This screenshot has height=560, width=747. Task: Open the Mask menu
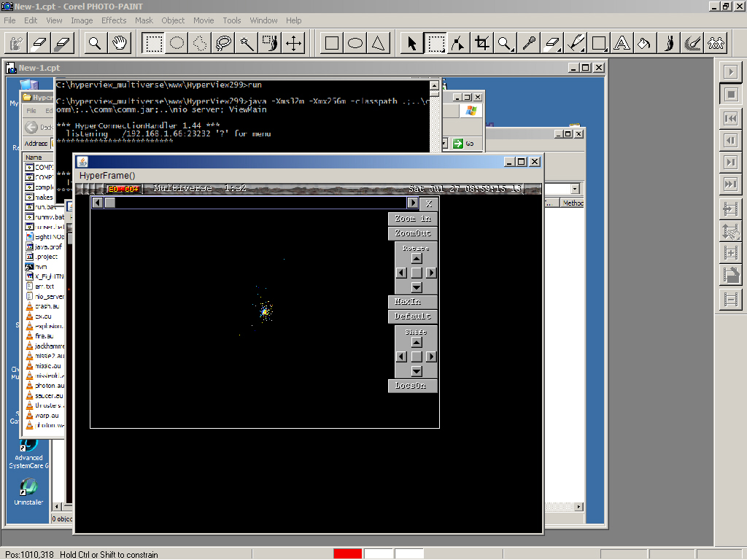[x=144, y=20]
